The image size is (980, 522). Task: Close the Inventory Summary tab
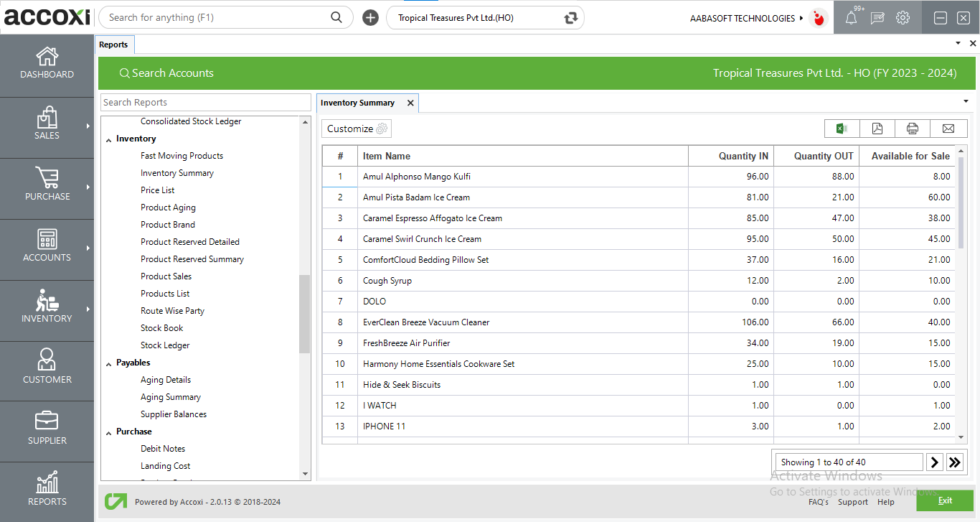[x=410, y=103]
